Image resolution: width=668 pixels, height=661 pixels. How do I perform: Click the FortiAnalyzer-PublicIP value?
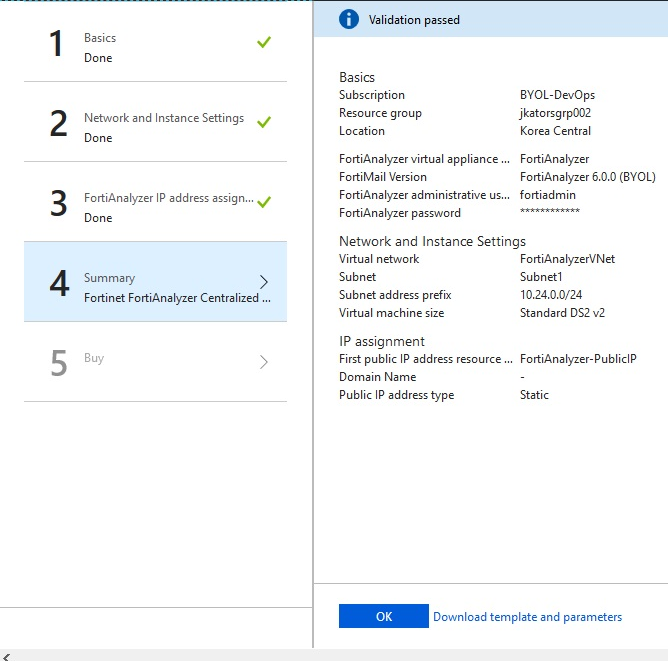pyautogui.click(x=578, y=359)
